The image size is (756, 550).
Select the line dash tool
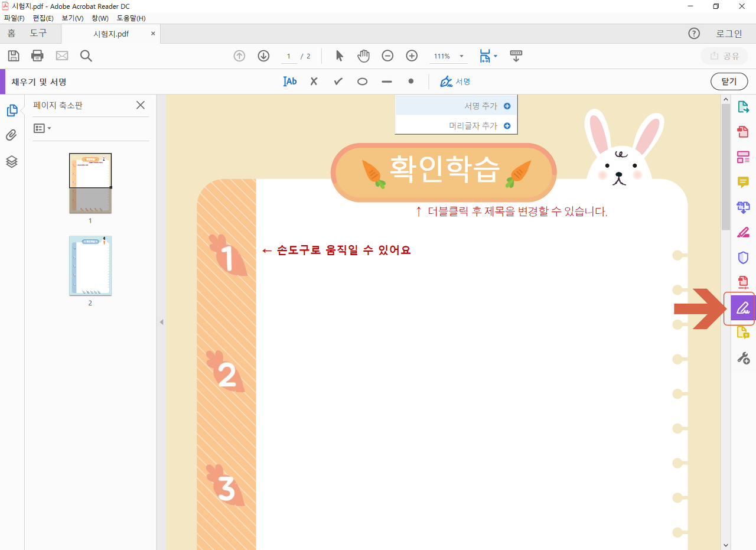pos(386,82)
